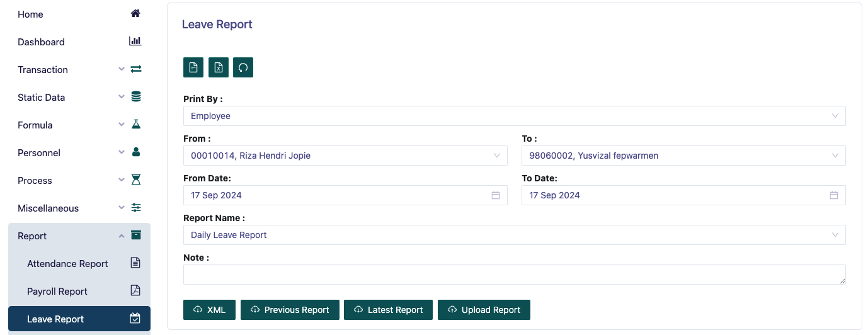Open the Report Name dropdown

[x=514, y=235]
